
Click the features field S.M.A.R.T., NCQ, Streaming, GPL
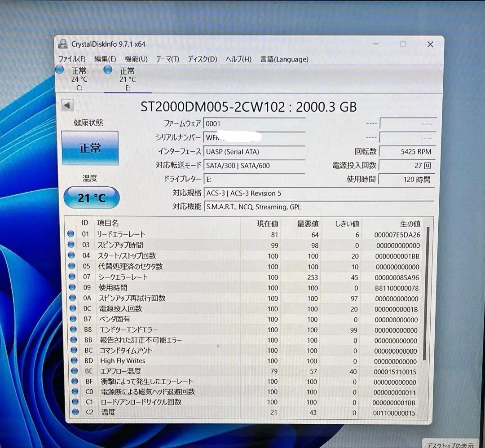(319, 206)
